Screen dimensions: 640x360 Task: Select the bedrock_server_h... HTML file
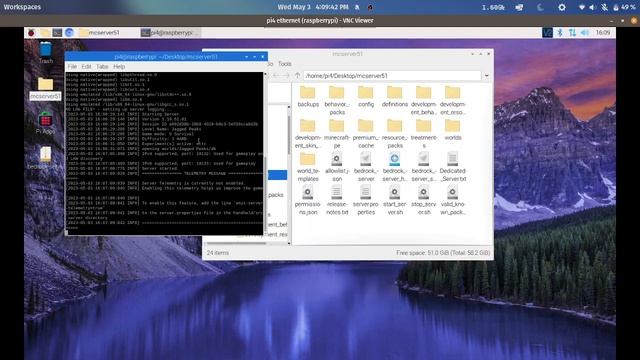click(395, 167)
